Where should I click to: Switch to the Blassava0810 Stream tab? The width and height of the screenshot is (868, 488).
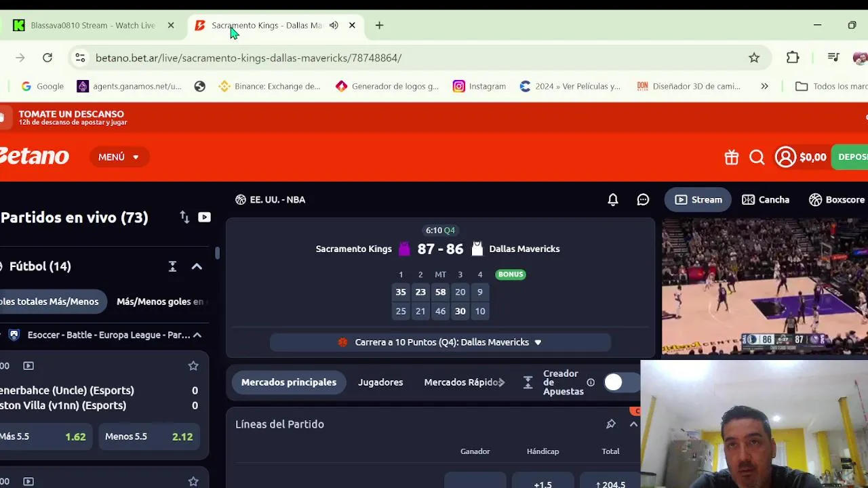[93, 25]
